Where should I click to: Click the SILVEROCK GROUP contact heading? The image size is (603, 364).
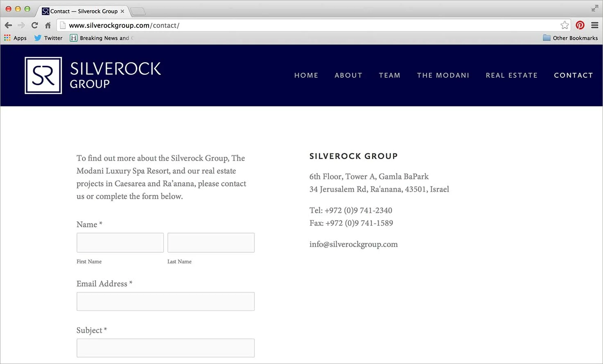(x=354, y=156)
